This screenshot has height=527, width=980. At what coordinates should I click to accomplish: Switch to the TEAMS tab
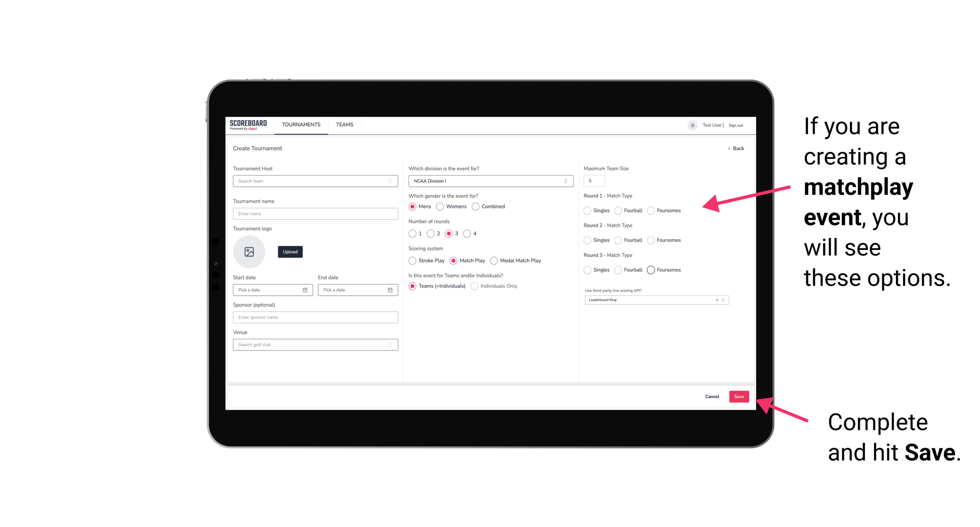pyautogui.click(x=345, y=125)
